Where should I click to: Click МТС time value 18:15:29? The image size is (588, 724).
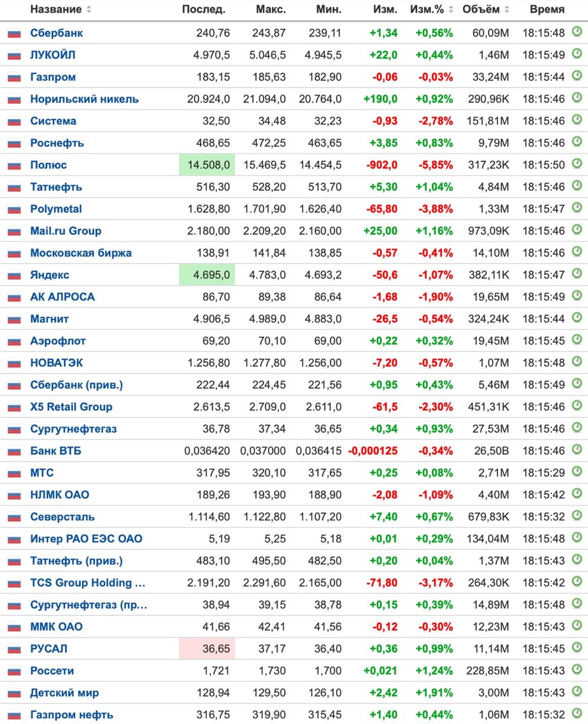tap(543, 473)
